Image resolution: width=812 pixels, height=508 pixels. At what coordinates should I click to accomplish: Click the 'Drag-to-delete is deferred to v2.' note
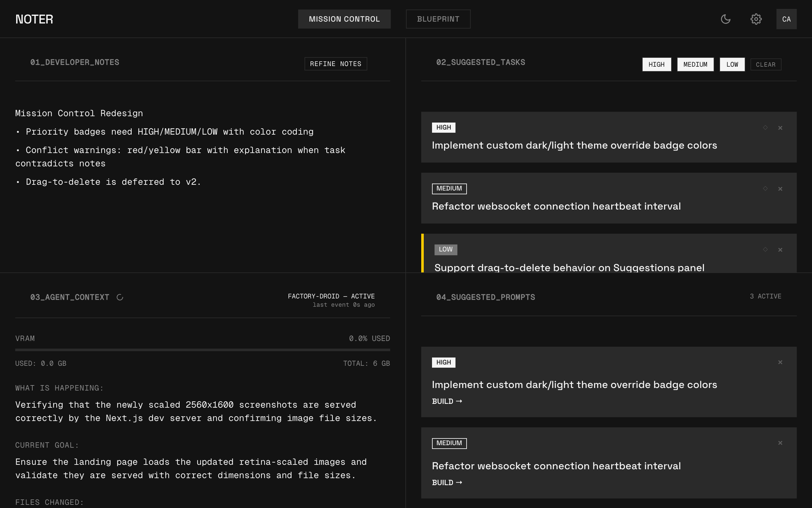108,182
